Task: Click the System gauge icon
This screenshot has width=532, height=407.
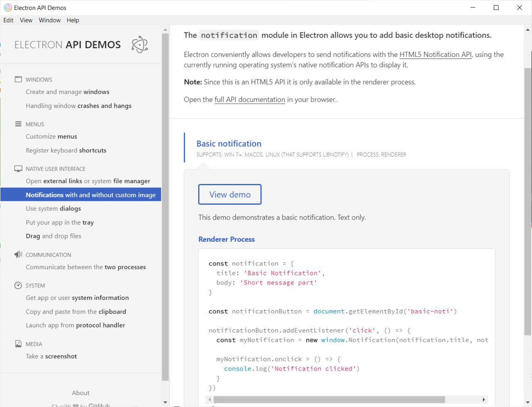Action: (18, 285)
